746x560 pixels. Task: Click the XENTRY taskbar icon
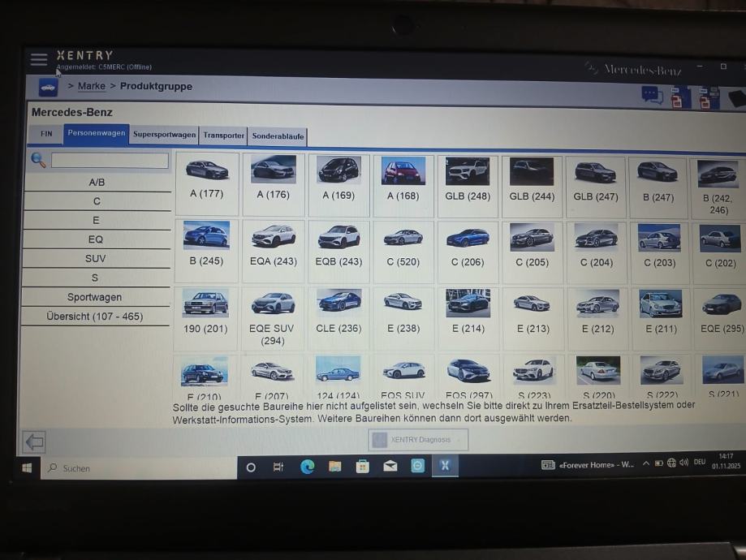[x=445, y=465]
